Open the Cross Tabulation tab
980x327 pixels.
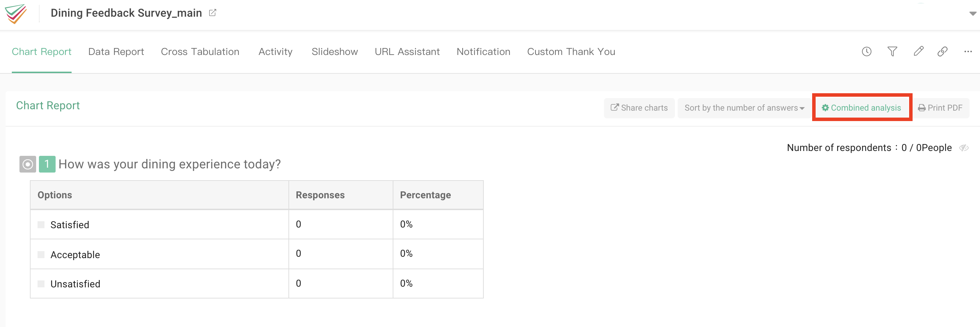click(200, 51)
